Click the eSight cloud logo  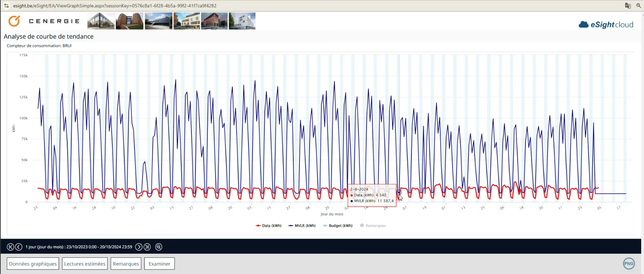pos(606,24)
